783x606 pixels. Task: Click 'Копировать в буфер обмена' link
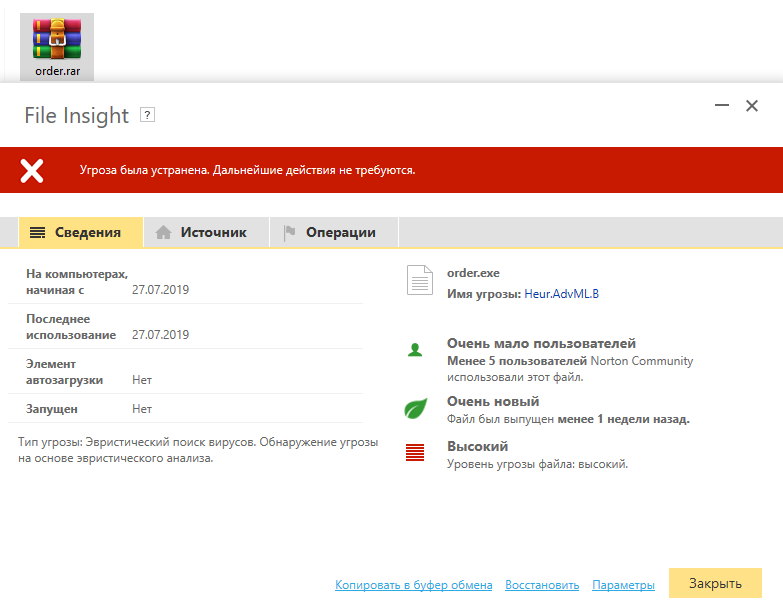(x=413, y=585)
